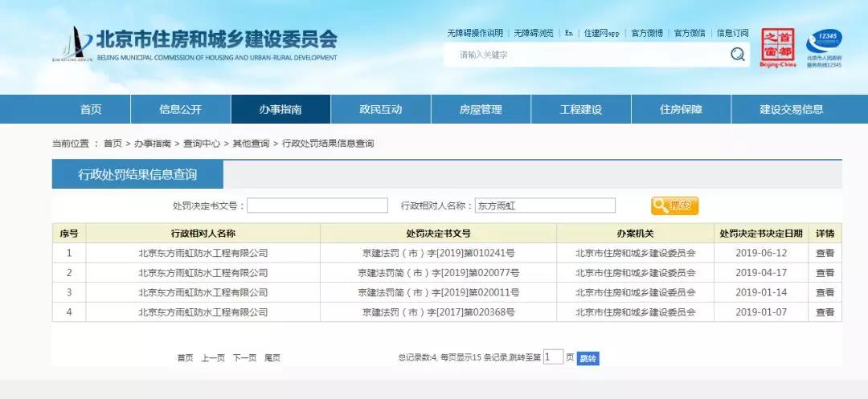This screenshot has height=399, width=868.
Task: Click the page number input box
Action: (553, 357)
